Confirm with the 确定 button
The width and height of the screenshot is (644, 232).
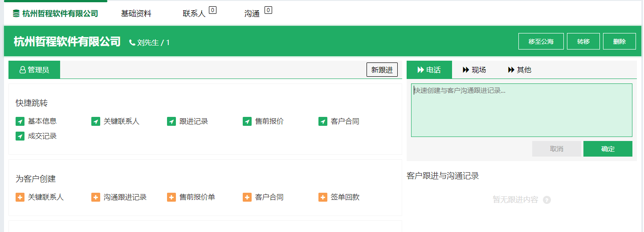(608, 149)
